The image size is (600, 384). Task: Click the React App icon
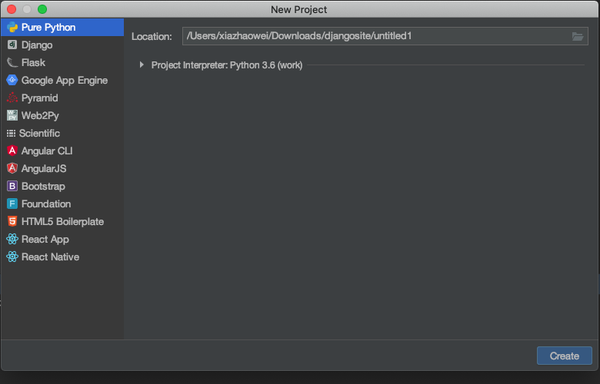point(12,239)
